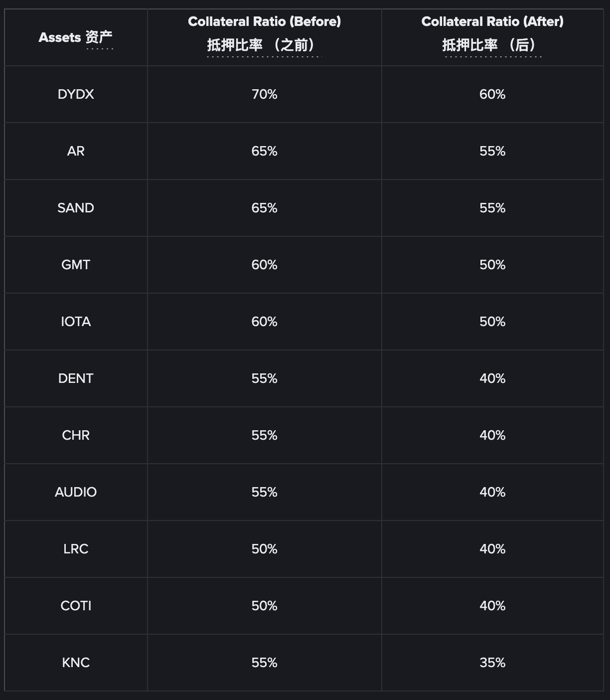Click KNC's 35% after ratio
Viewport: 610px width, 700px height.
coord(492,663)
